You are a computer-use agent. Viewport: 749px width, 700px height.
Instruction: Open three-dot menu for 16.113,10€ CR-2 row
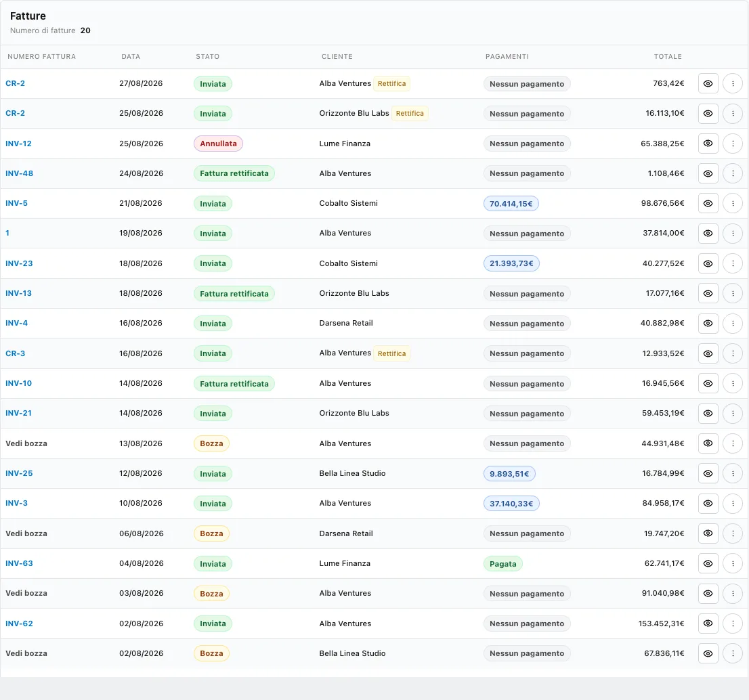pos(733,113)
